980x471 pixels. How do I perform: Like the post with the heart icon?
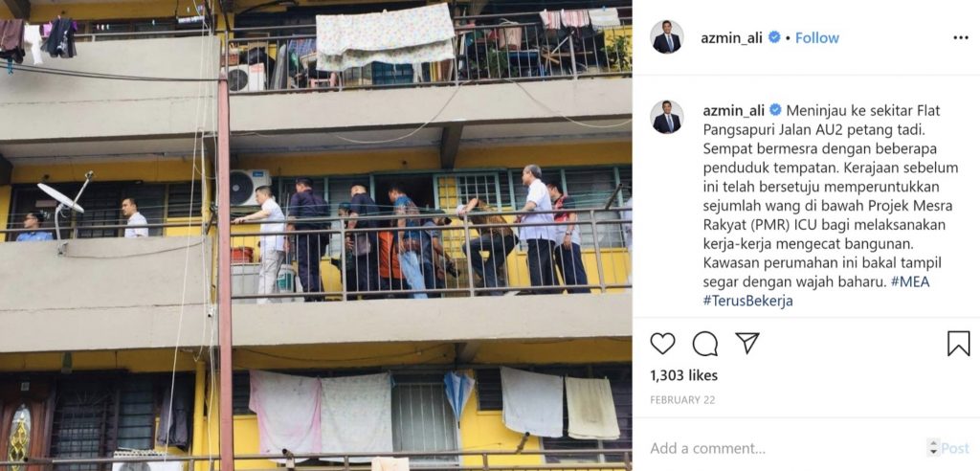[x=662, y=344]
